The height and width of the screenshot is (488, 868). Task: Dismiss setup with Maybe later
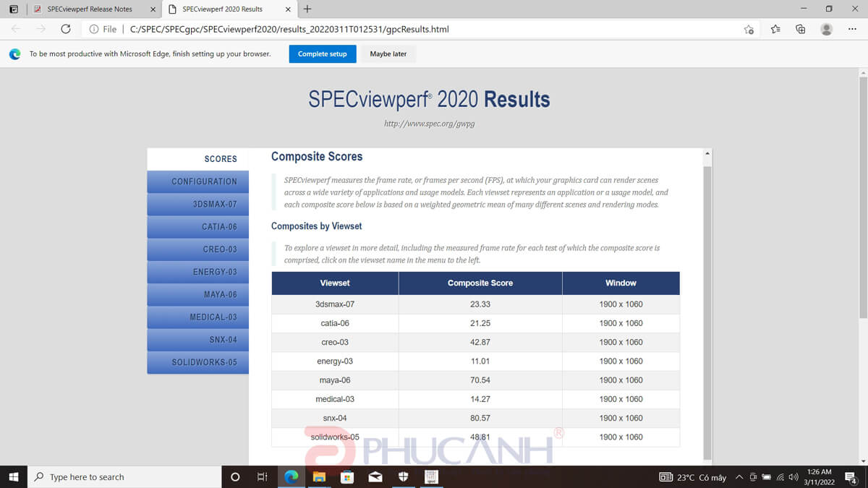(x=388, y=54)
